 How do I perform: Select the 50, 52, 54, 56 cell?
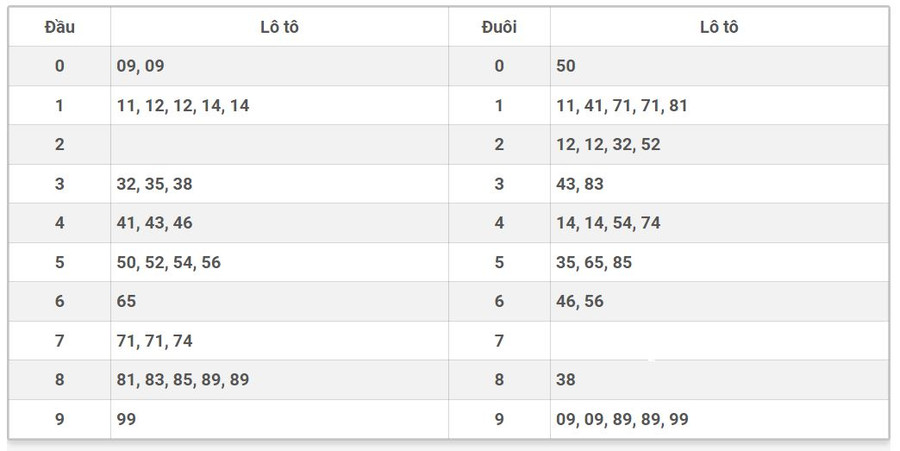click(x=169, y=262)
